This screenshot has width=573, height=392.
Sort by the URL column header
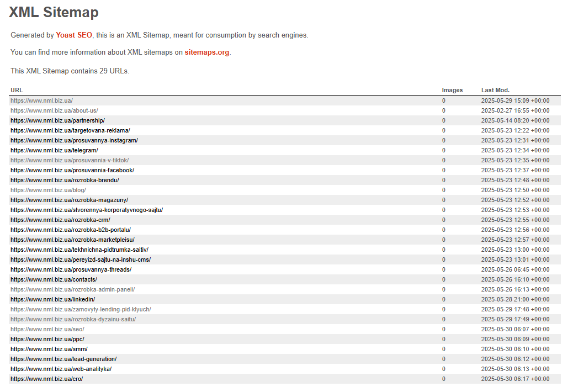[17, 90]
